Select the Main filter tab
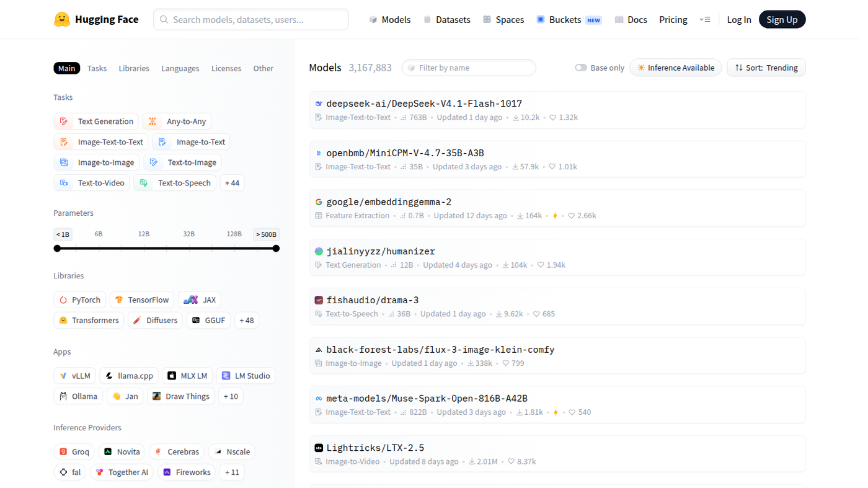This screenshot has width=868, height=488. pyautogui.click(x=67, y=68)
